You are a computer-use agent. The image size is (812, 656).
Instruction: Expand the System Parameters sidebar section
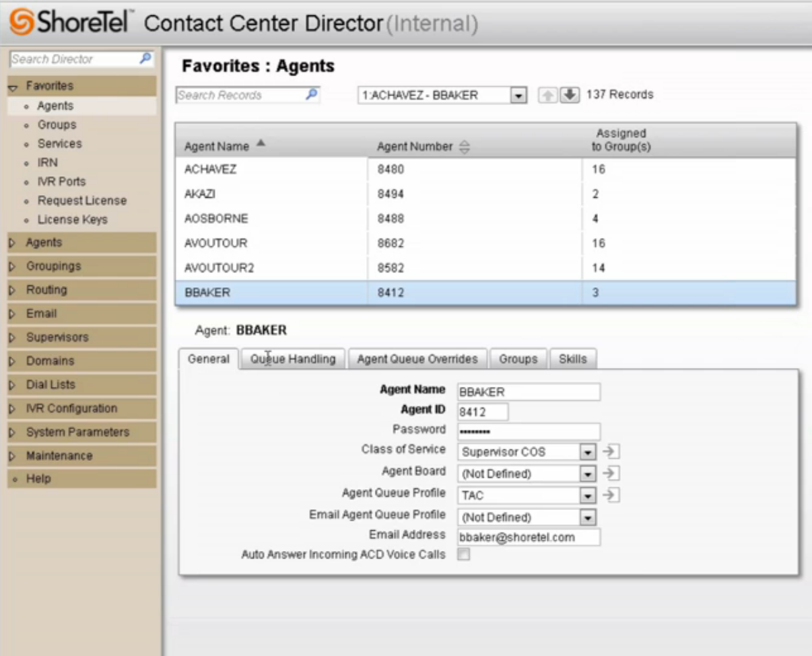pyautogui.click(x=77, y=432)
